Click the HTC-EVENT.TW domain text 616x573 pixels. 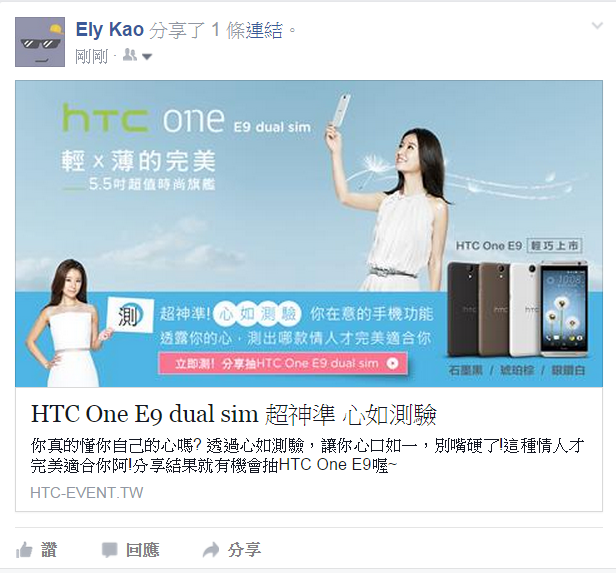click(x=87, y=492)
